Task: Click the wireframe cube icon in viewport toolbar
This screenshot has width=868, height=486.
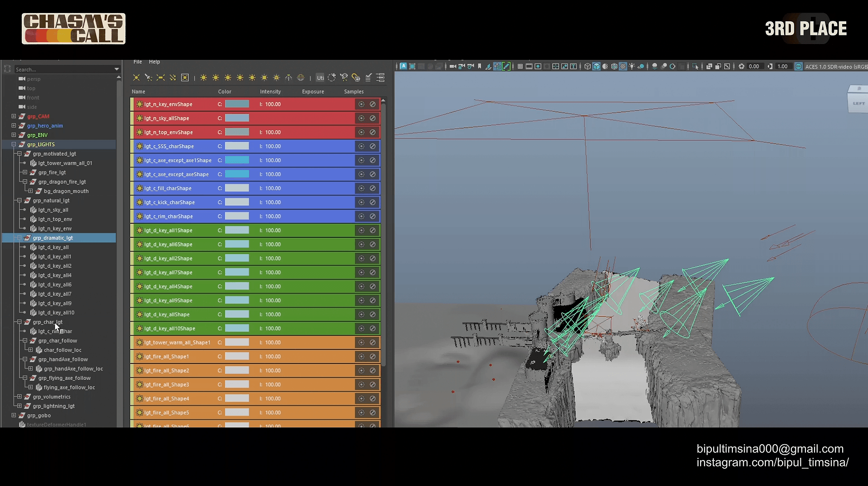Action: [x=587, y=67]
